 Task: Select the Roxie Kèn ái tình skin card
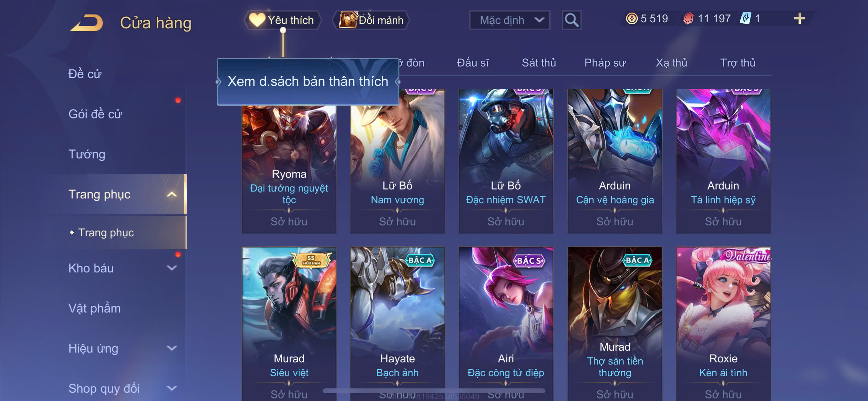723,324
